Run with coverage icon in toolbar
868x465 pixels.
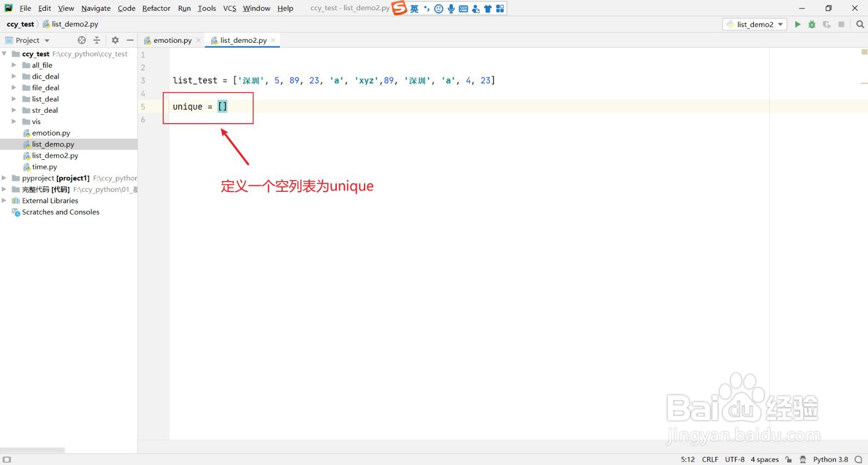pos(827,24)
